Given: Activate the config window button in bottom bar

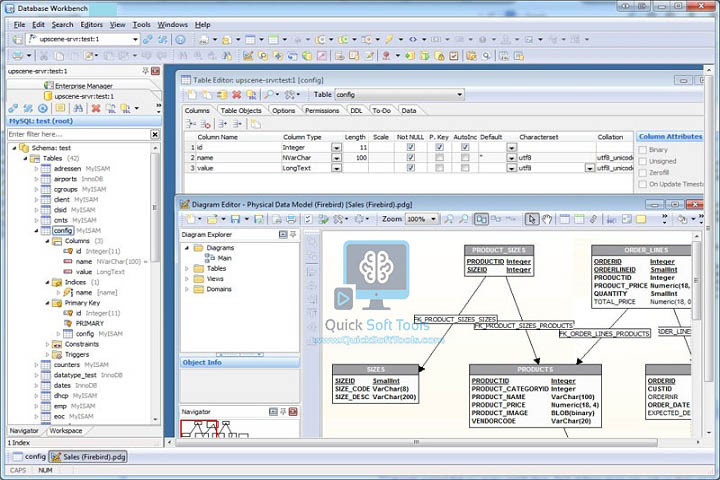Looking at the screenshot, I should coord(29,457).
